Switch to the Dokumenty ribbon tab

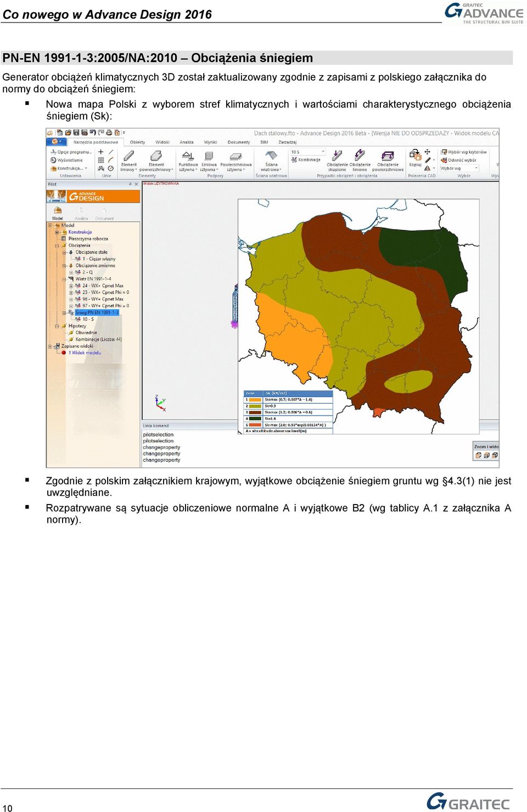(239, 142)
